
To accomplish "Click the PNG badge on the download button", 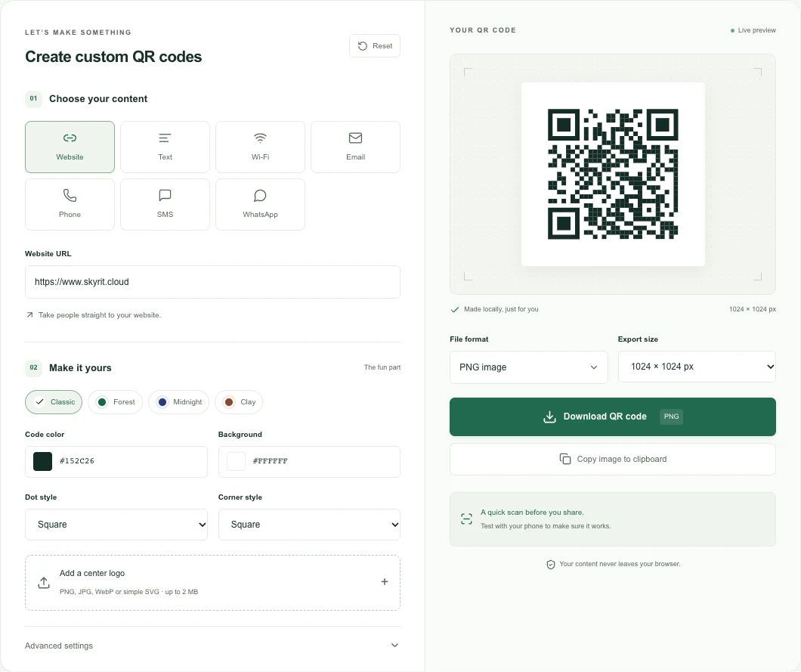I will click(671, 417).
